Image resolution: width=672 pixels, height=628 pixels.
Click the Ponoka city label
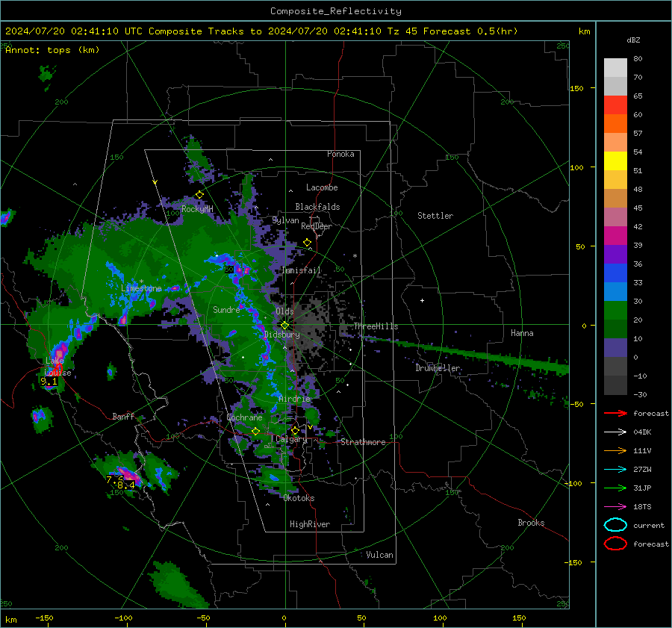[x=340, y=154]
